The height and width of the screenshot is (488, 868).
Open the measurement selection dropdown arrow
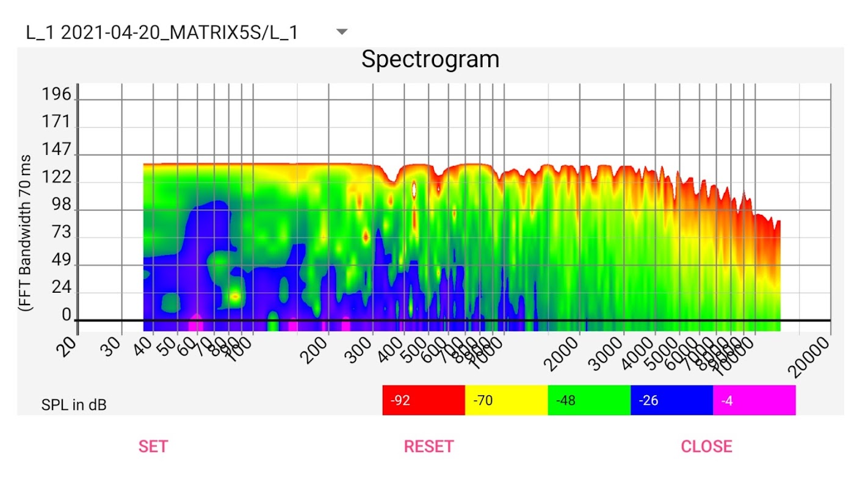click(342, 32)
